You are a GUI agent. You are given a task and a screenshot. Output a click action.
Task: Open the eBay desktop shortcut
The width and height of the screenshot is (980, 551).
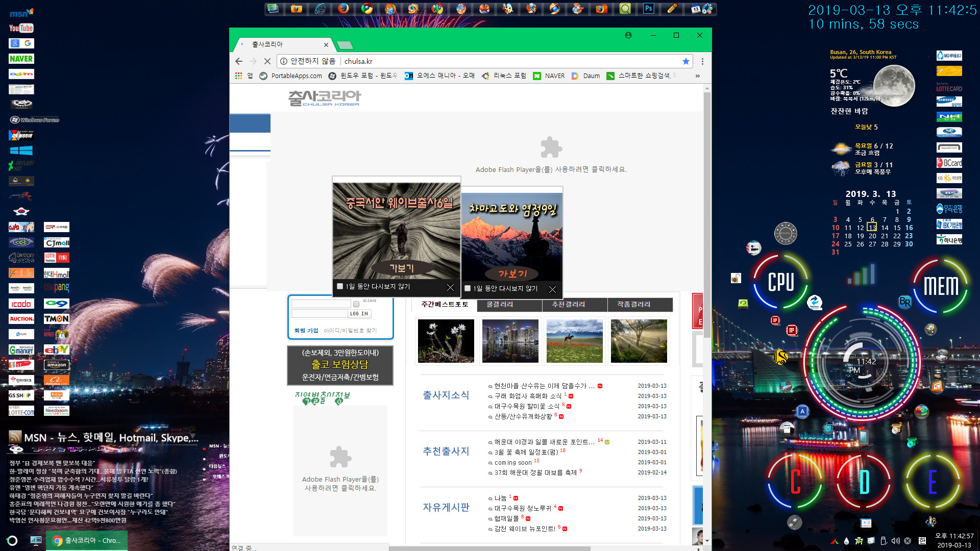tap(56, 349)
